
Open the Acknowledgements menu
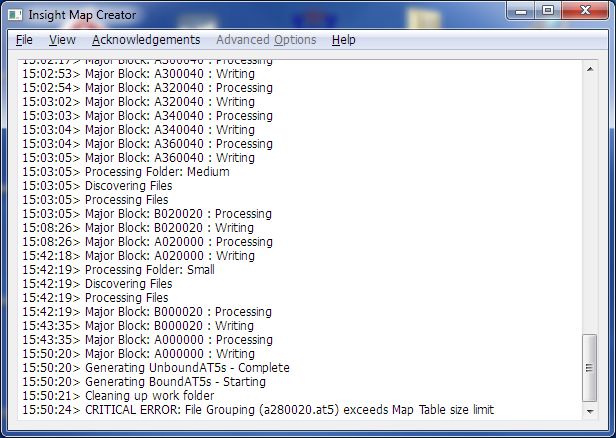coord(146,40)
